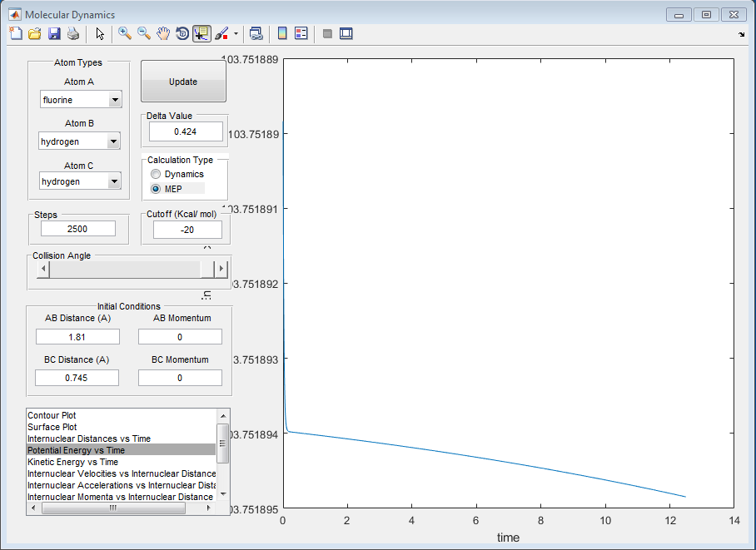Select the MEP calculation type

pyautogui.click(x=167, y=189)
